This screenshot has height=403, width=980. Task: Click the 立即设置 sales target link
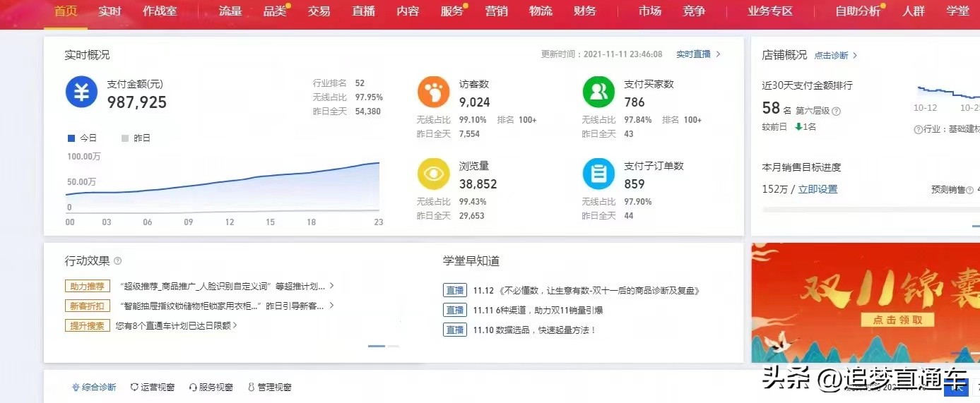click(817, 189)
